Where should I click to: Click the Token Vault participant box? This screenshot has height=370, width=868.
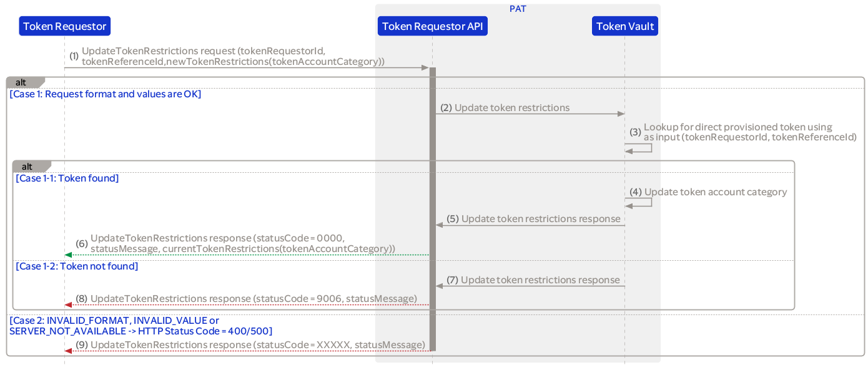(x=624, y=26)
